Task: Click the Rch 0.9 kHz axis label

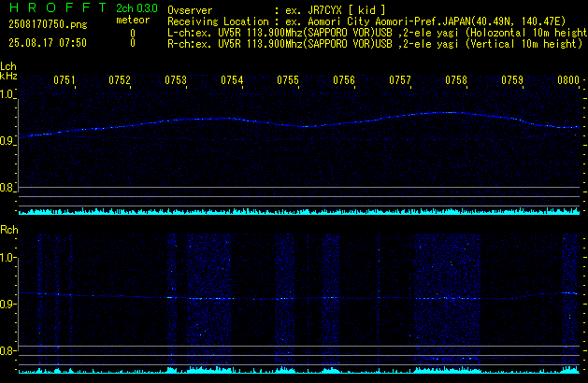Action: pyautogui.click(x=7, y=304)
